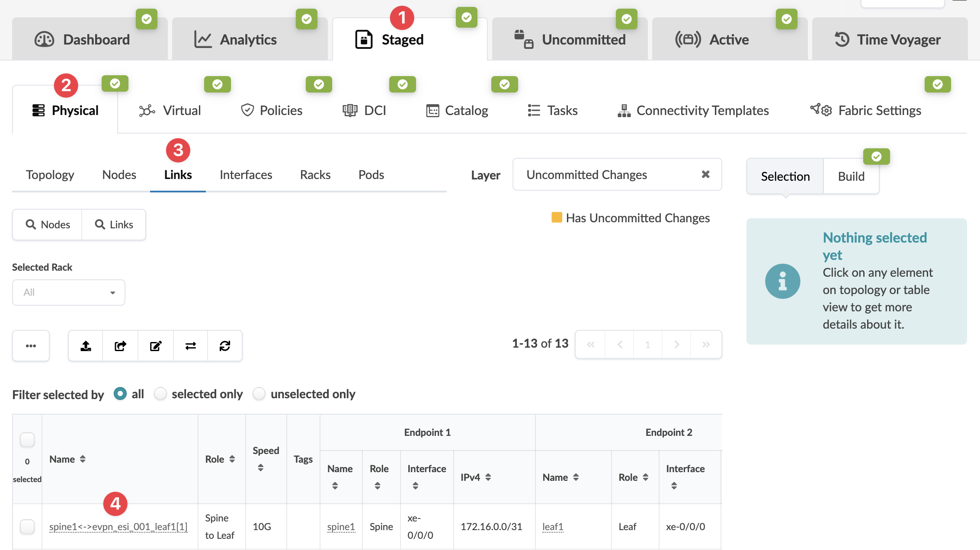Check the spine1<->evpn_esi_001_leaf1 row checkbox
Screen dimensions: 980x550
coord(27,526)
